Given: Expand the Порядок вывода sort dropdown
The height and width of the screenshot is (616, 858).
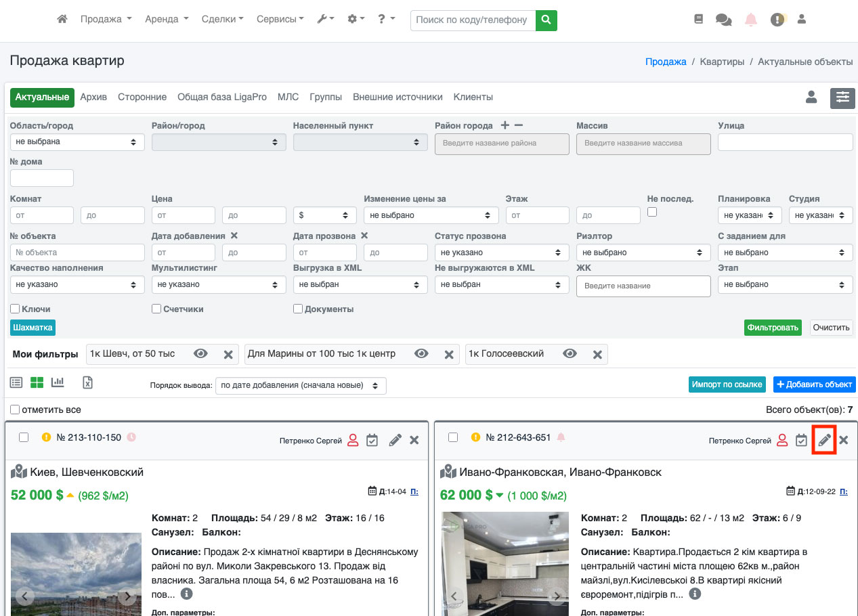Looking at the screenshot, I should (301, 386).
